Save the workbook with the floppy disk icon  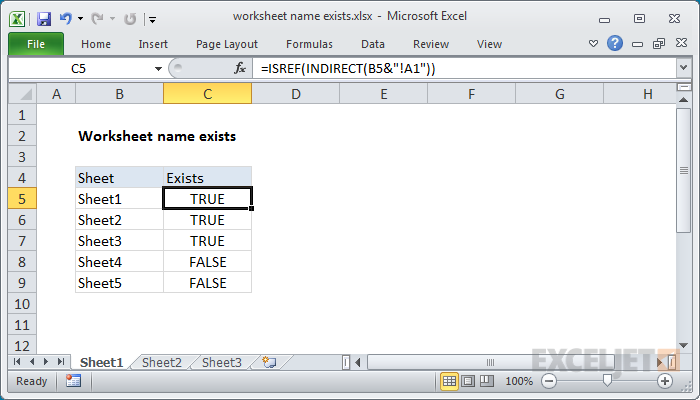44,19
